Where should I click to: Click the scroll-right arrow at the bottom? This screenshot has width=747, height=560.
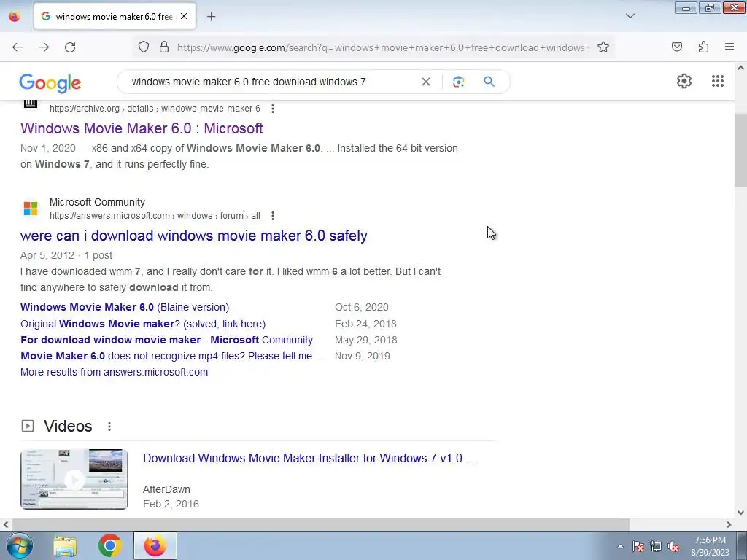tap(729, 524)
